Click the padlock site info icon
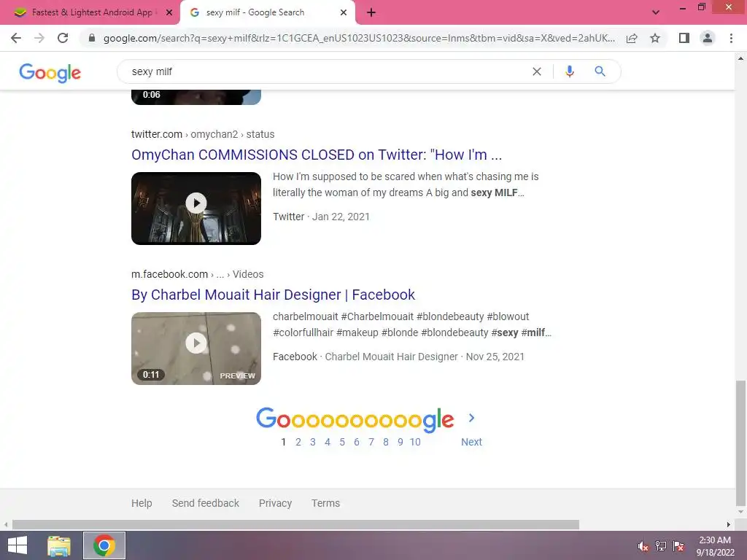Screen dimensions: 747x560 (92, 38)
